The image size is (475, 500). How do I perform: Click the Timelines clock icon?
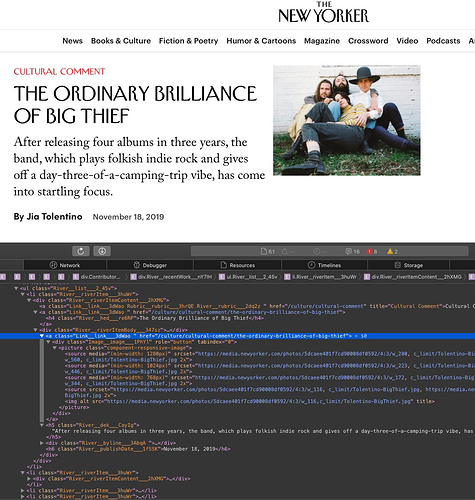click(x=311, y=265)
